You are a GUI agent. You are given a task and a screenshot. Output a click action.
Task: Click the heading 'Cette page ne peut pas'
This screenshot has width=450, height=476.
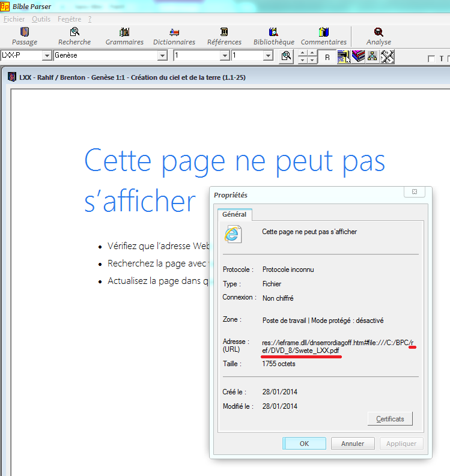pyautogui.click(x=234, y=161)
